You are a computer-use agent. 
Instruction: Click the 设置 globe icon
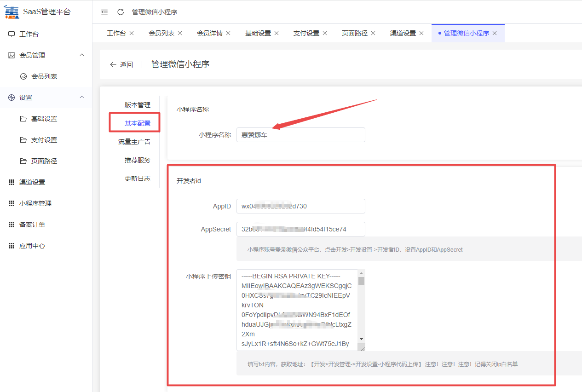click(x=12, y=98)
